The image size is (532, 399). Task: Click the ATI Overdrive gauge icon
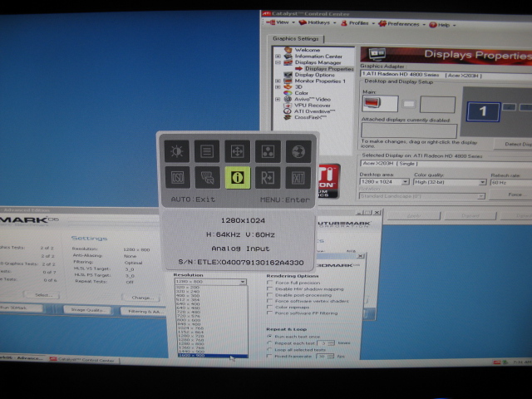[x=288, y=111]
